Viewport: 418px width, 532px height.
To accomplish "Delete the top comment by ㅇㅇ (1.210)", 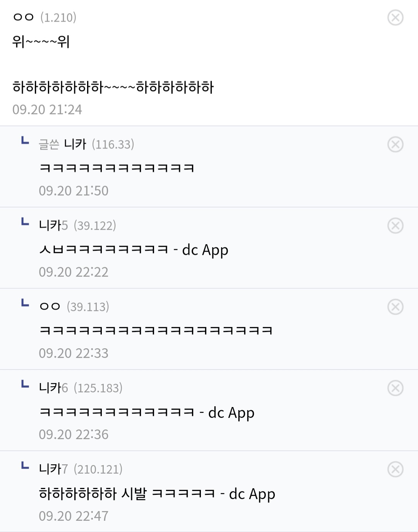I will 395,17.
